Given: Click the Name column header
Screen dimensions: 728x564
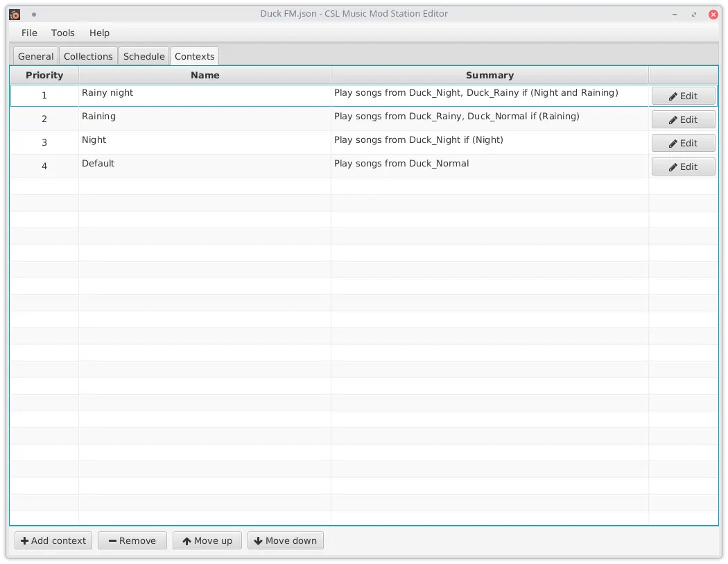Looking at the screenshot, I should click(205, 75).
